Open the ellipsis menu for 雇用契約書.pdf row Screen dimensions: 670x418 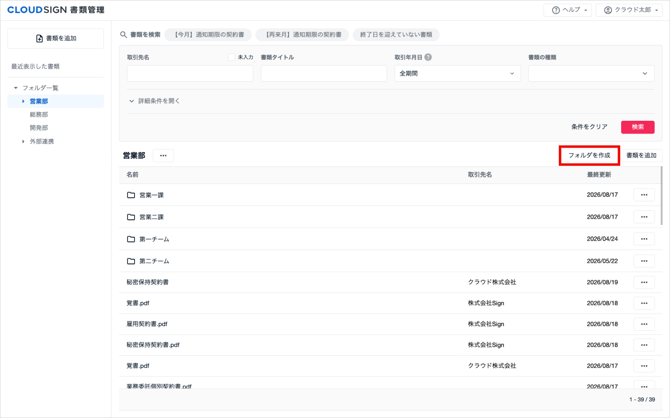(x=644, y=324)
